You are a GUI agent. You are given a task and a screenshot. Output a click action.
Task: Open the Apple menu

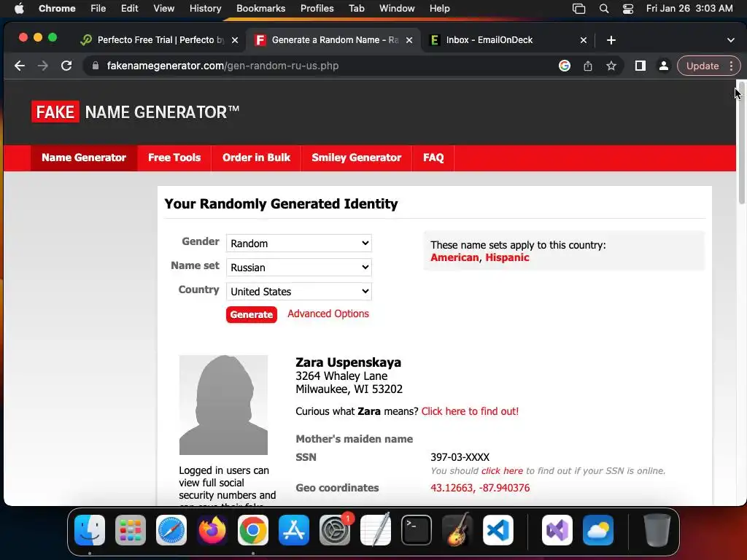[19, 8]
